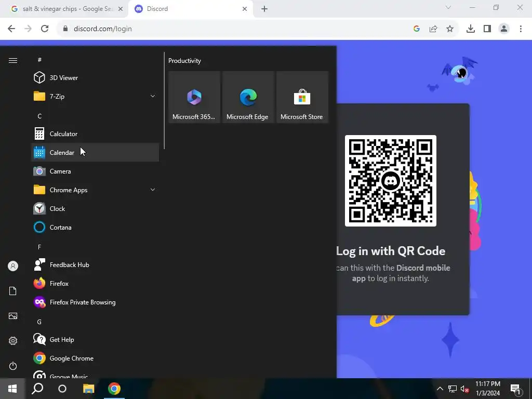Launch Cortana from the list
Viewport: 532px width, 399px height.
click(x=95, y=228)
